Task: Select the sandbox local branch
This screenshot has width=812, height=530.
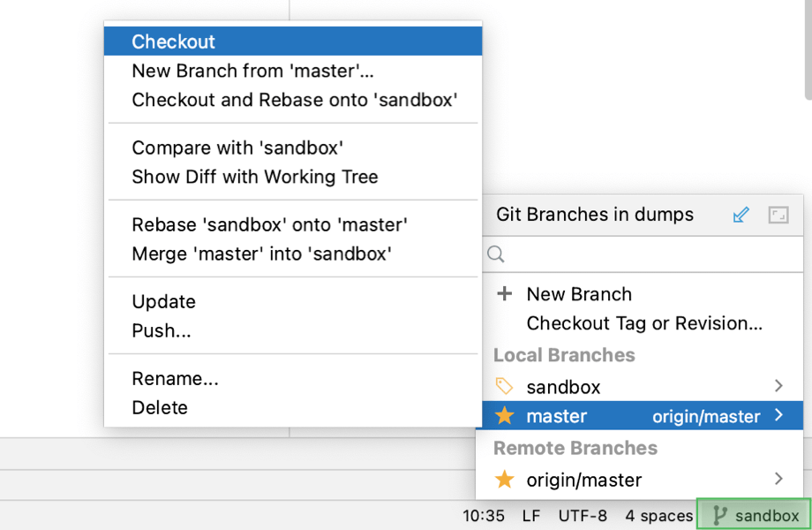Action: pos(643,387)
